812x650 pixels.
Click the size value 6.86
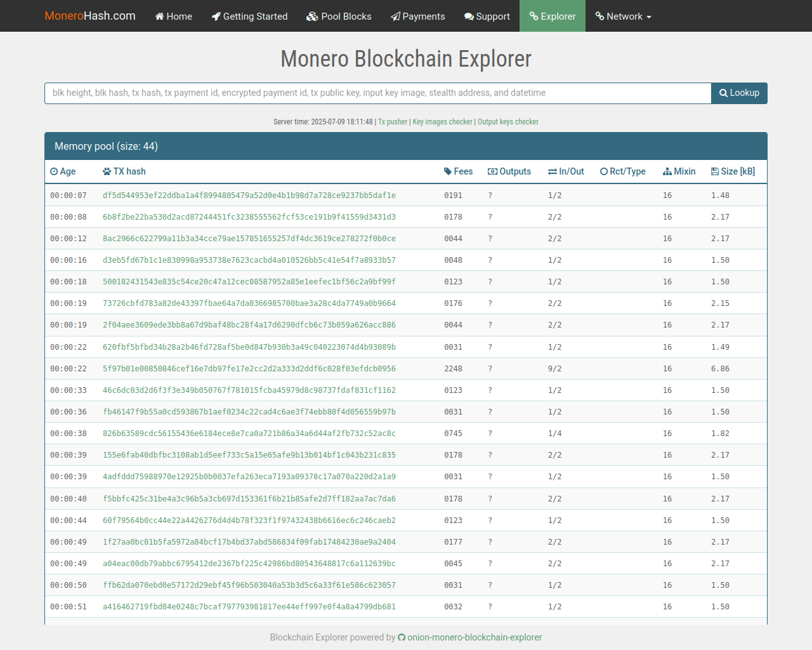720,369
